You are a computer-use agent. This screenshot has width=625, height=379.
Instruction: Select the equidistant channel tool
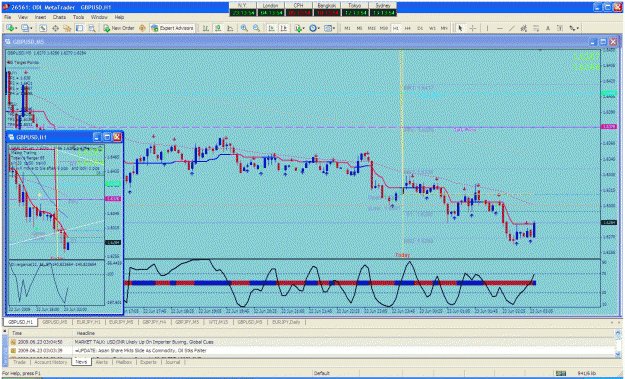pos(524,28)
